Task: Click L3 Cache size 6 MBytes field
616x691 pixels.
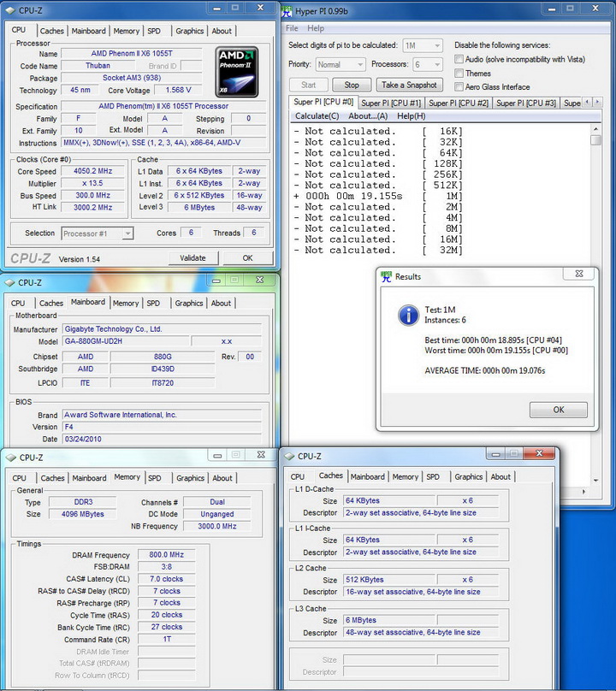Action: click(389, 620)
